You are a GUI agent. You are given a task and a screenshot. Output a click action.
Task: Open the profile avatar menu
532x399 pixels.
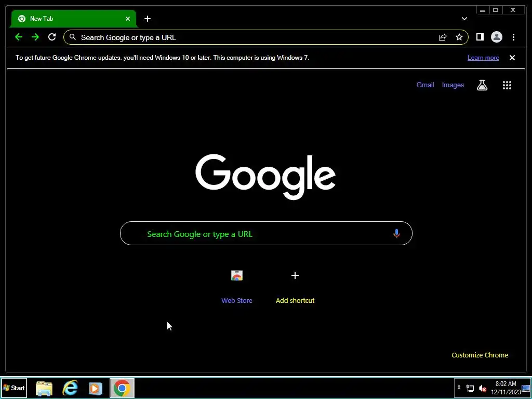point(496,37)
